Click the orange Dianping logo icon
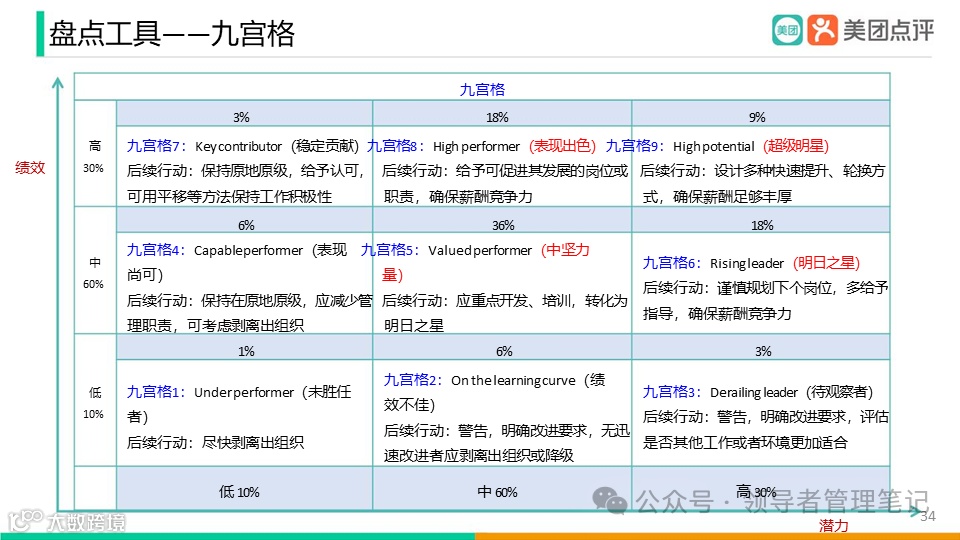The width and height of the screenshot is (960, 540). (x=822, y=30)
